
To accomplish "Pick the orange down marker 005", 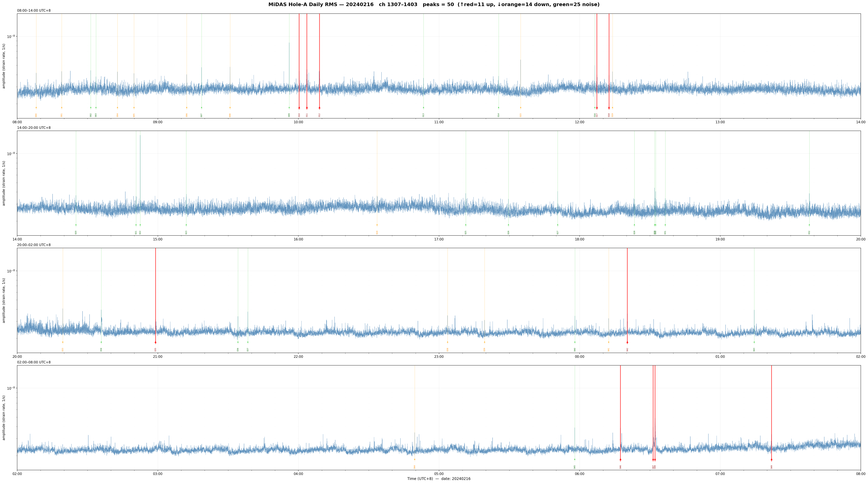I will 134,108.
